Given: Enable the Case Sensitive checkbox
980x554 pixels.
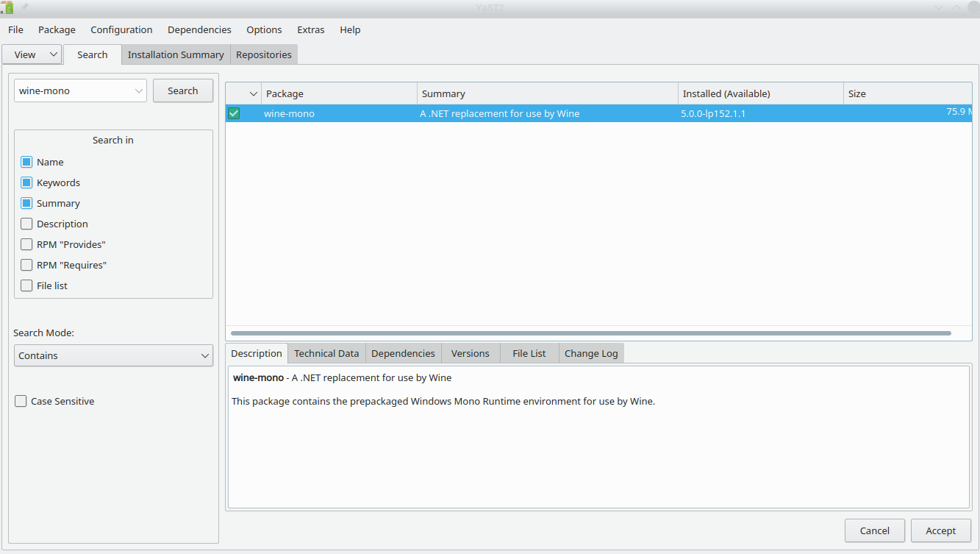Looking at the screenshot, I should [x=21, y=401].
